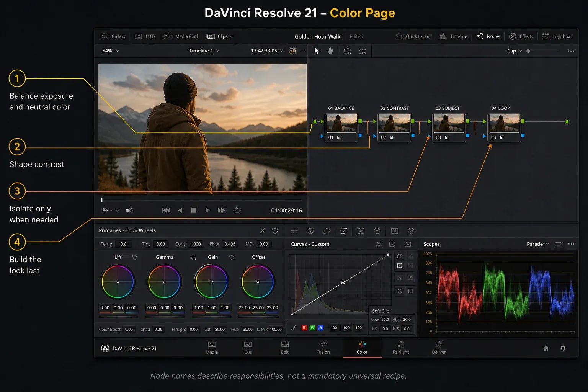Click the Pivot 0.435 field
Screen dimensions: 588x392
coord(230,244)
